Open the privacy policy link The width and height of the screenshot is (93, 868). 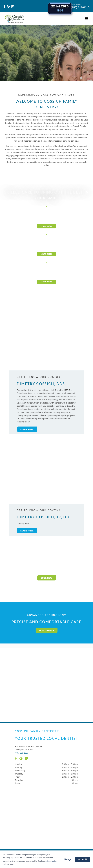(51, 861)
